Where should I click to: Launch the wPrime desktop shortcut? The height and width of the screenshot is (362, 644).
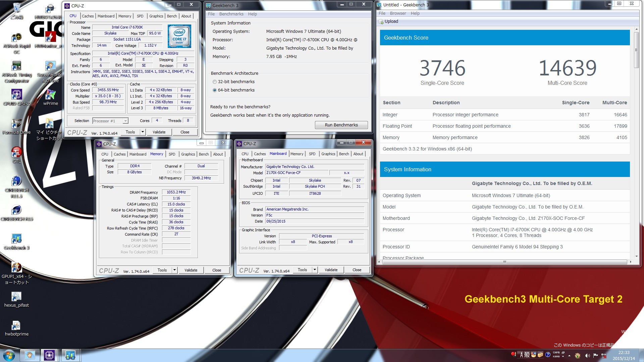click(51, 97)
